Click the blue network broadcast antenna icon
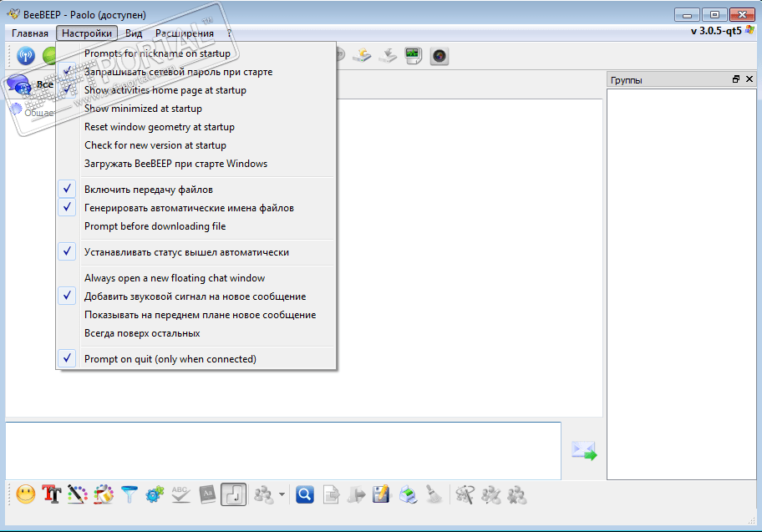Viewport: 762px width, 532px height. pos(26,56)
